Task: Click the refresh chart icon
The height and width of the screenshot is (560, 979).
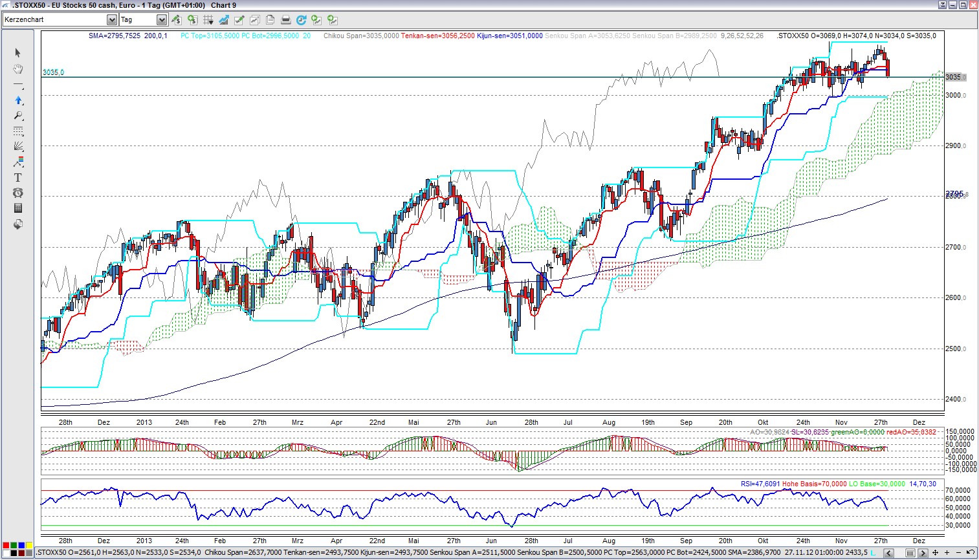Action: tap(301, 20)
